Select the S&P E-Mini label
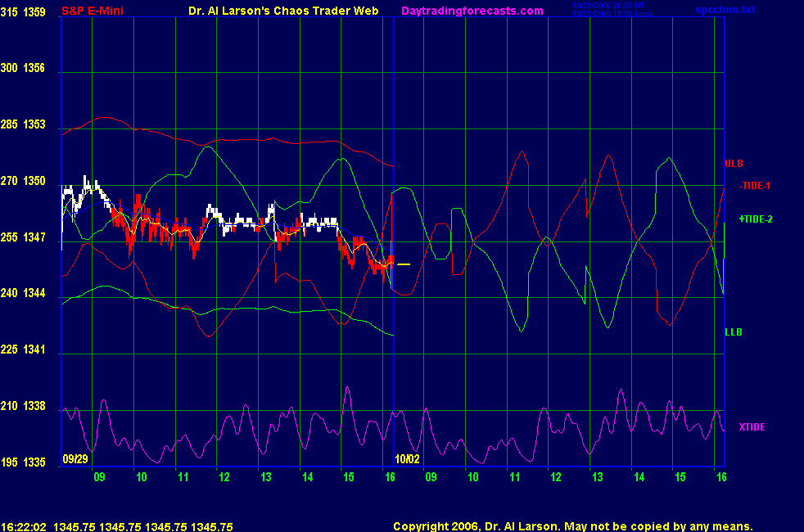This screenshot has width=804, height=532. (93, 11)
